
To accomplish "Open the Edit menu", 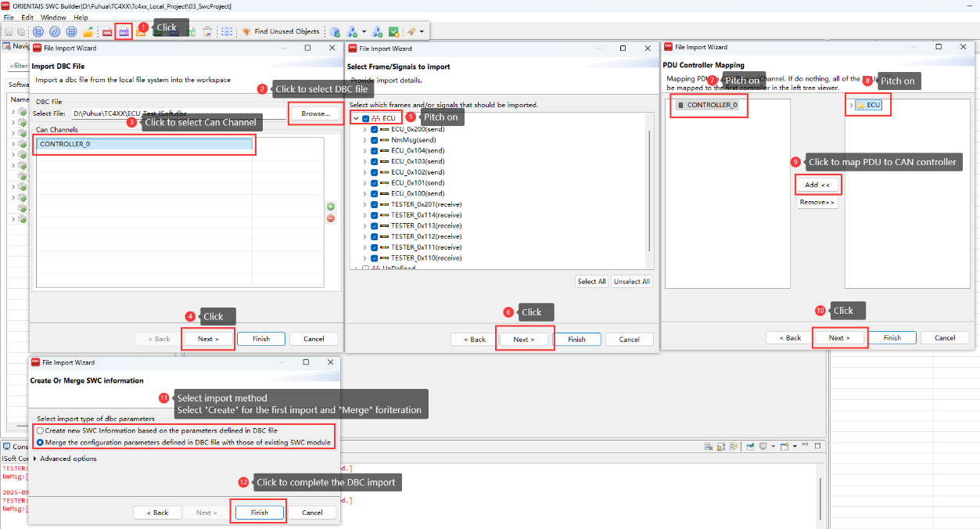I will coord(27,17).
